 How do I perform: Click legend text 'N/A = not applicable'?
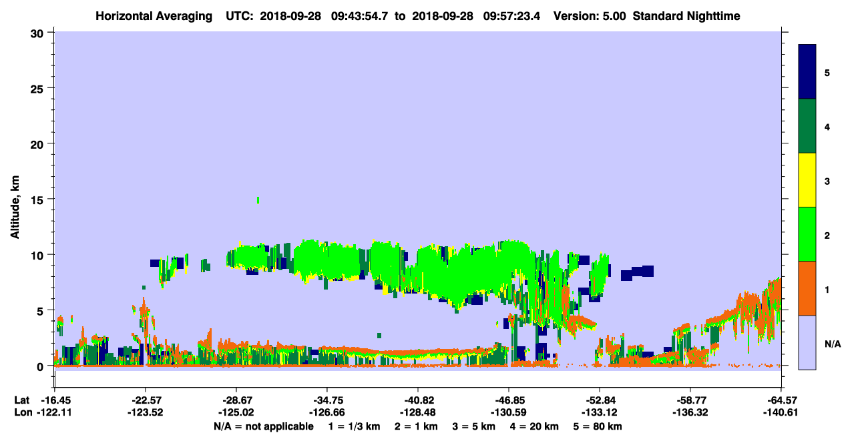click(263, 426)
